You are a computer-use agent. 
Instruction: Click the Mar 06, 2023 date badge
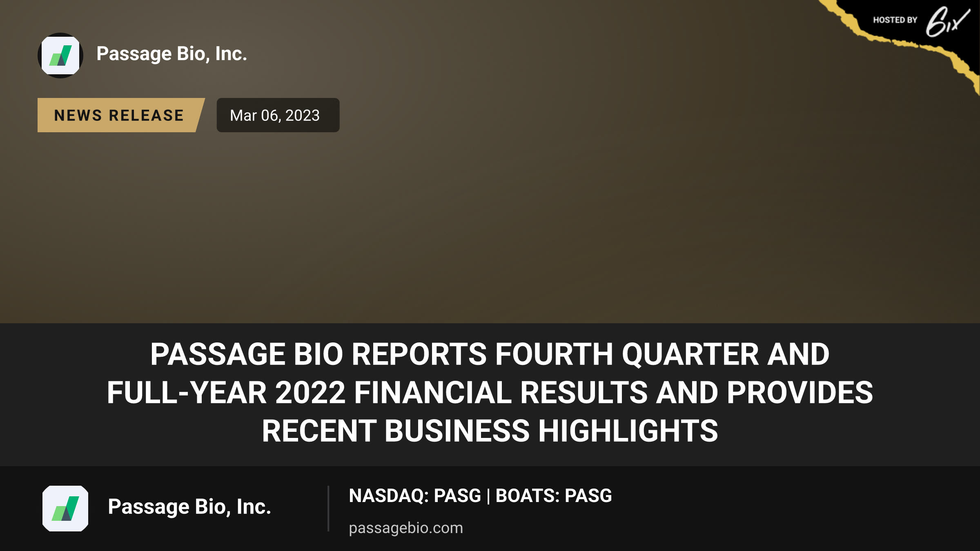[278, 115]
